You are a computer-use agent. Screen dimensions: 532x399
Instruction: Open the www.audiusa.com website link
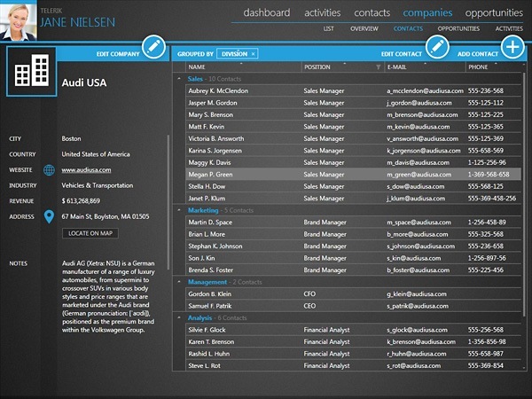[86, 169]
